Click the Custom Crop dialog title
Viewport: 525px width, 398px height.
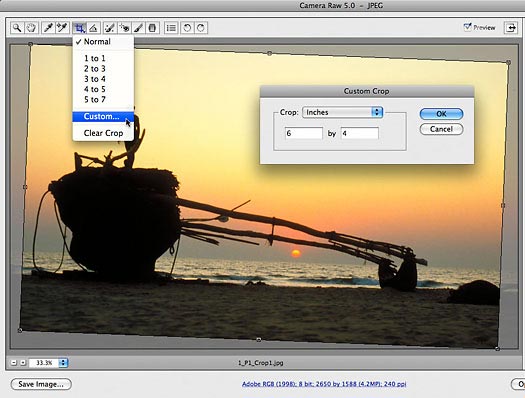coord(366,91)
